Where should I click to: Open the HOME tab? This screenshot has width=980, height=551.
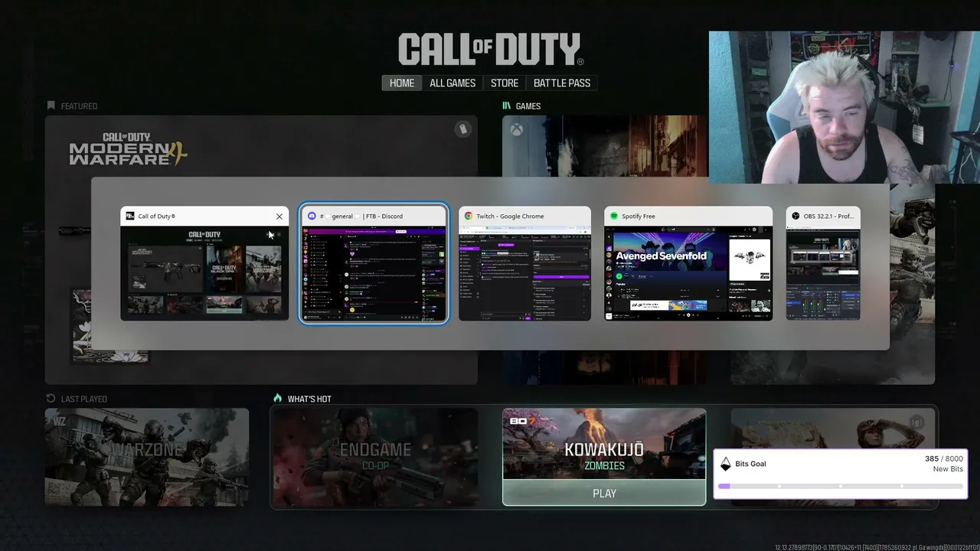click(x=402, y=83)
